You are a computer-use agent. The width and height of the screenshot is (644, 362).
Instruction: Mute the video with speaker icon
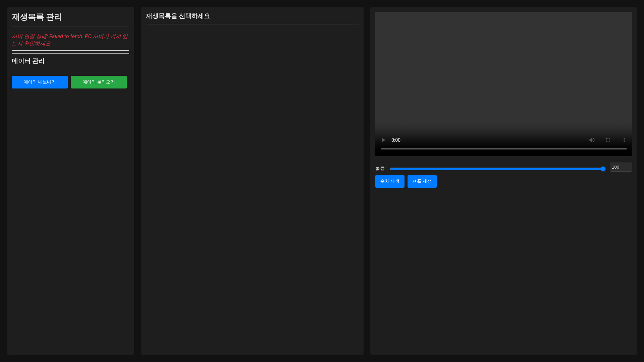[x=592, y=140]
